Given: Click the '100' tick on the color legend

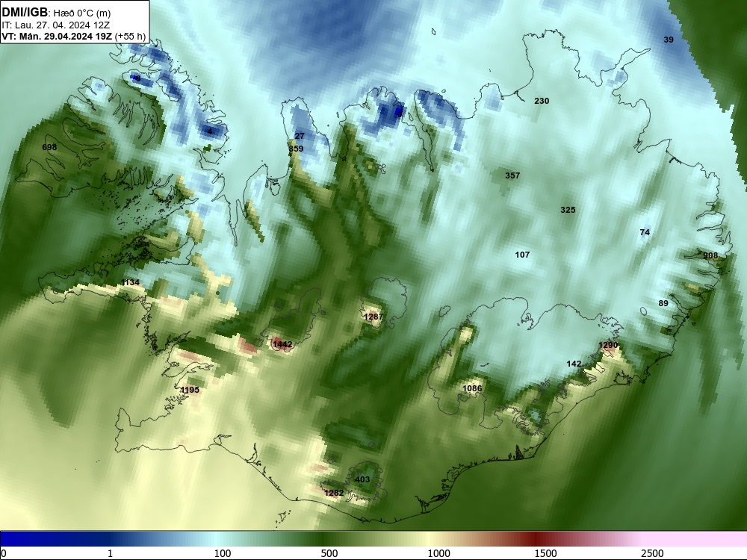Looking at the screenshot, I should pyautogui.click(x=223, y=553).
